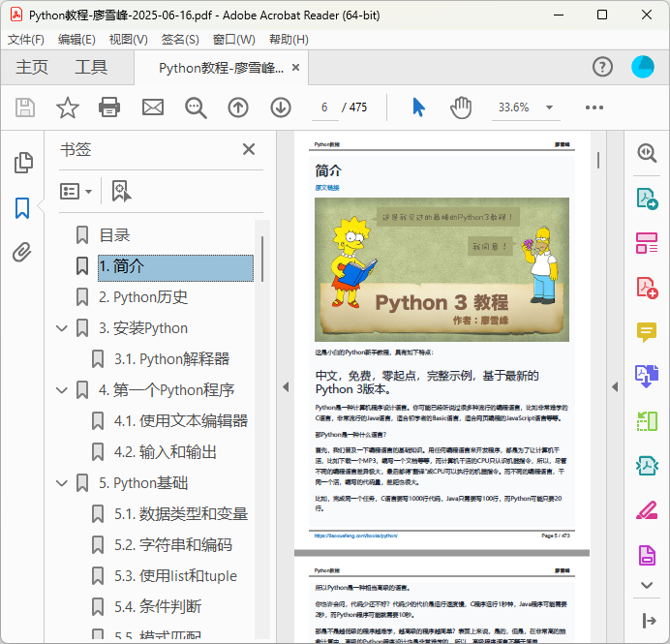Screen dimensions: 670x644
Task: Open the Help question mark
Action: pyautogui.click(x=602, y=67)
